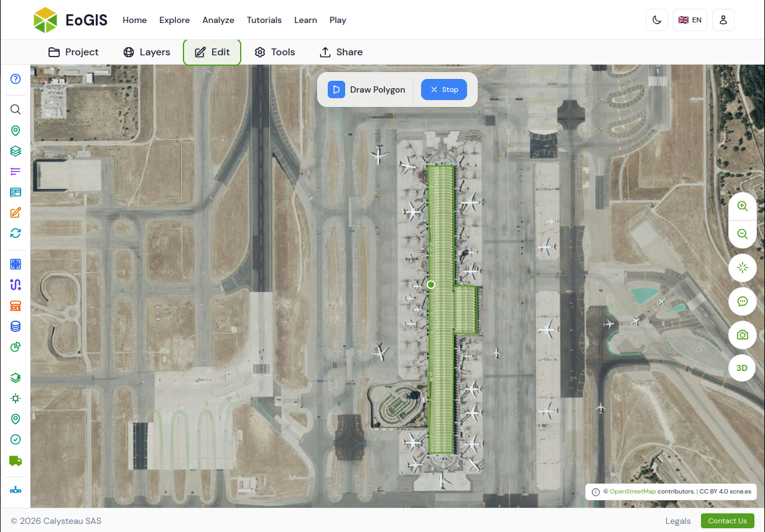Click the attribution info icon
This screenshot has width=765, height=532.
click(x=596, y=492)
